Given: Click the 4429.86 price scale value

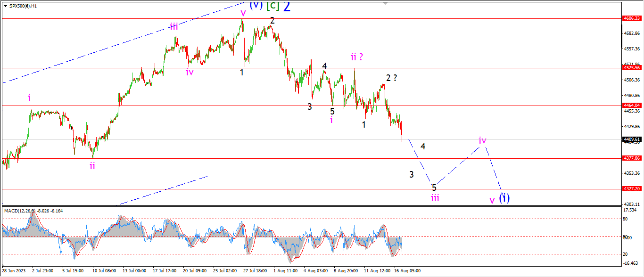Looking at the screenshot, I should coord(632,126).
